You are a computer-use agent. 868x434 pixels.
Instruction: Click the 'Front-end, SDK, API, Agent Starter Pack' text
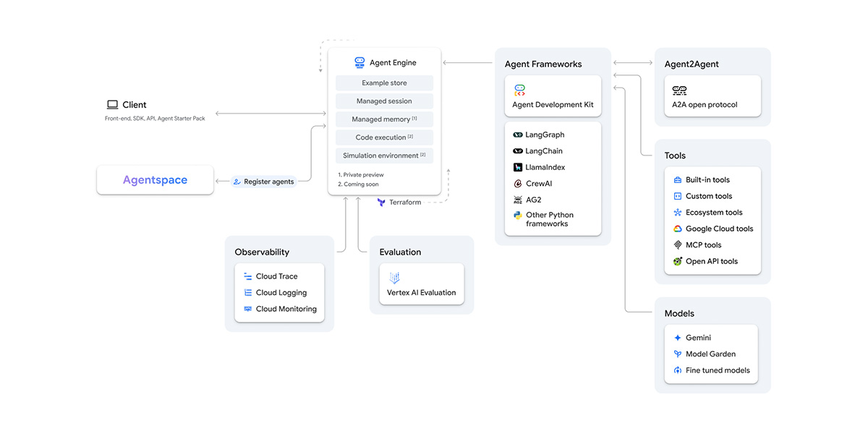tap(155, 119)
